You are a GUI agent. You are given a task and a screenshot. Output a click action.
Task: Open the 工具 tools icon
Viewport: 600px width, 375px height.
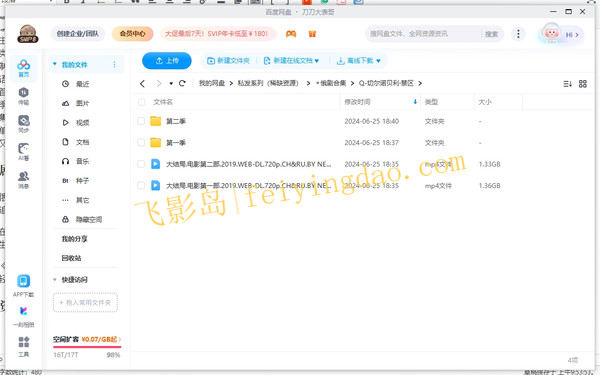(x=24, y=346)
